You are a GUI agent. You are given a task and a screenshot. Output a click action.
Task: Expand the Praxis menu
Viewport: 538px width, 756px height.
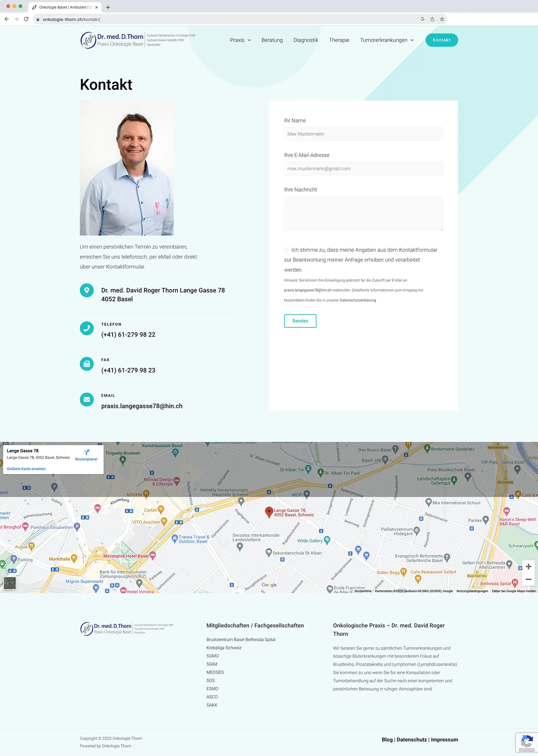coord(240,40)
